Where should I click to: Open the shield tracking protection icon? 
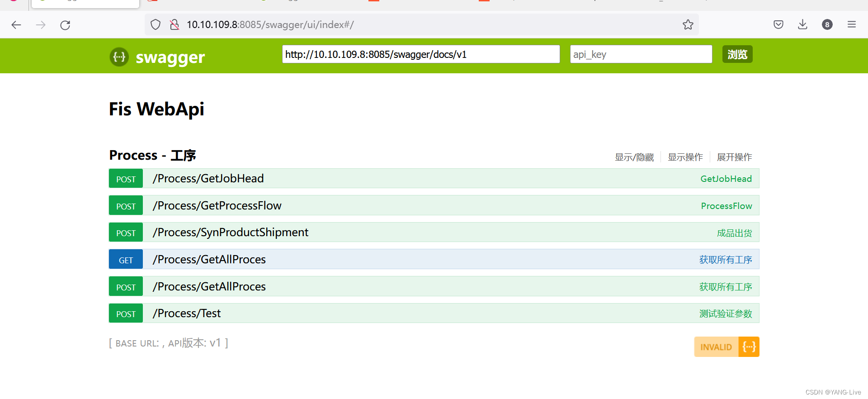(x=156, y=24)
